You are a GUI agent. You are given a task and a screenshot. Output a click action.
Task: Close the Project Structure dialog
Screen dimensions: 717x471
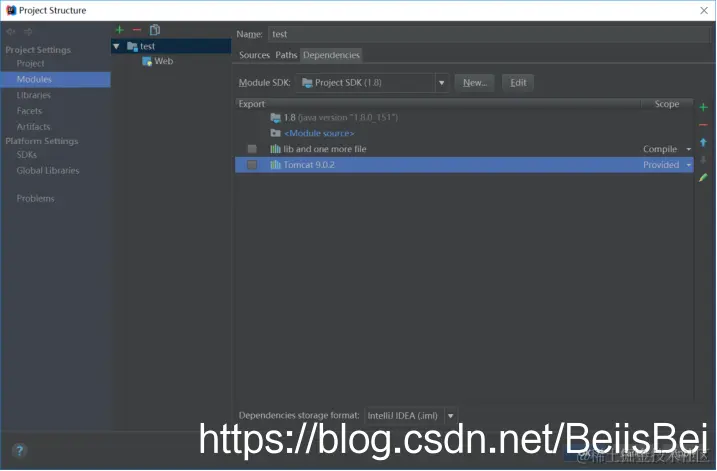click(704, 11)
